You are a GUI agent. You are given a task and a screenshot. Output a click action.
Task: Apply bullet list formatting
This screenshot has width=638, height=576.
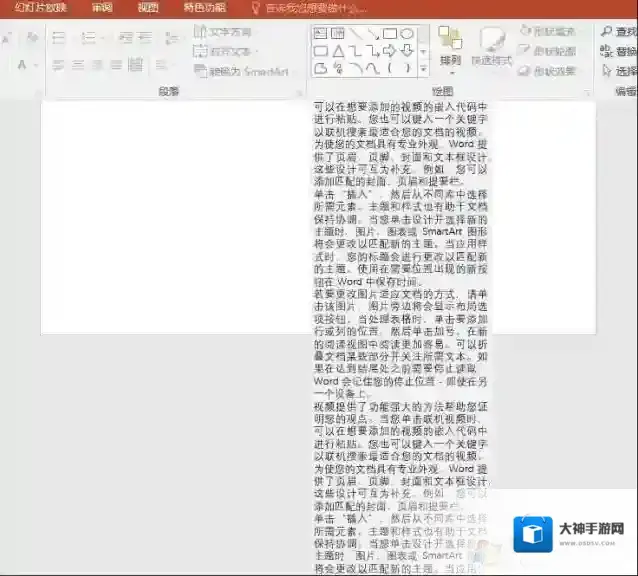click(x=59, y=38)
